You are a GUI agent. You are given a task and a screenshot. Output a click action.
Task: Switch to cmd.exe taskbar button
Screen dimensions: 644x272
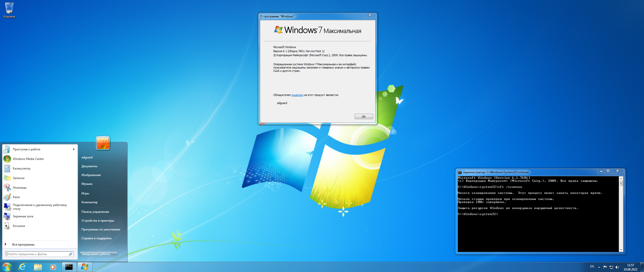coord(69,267)
